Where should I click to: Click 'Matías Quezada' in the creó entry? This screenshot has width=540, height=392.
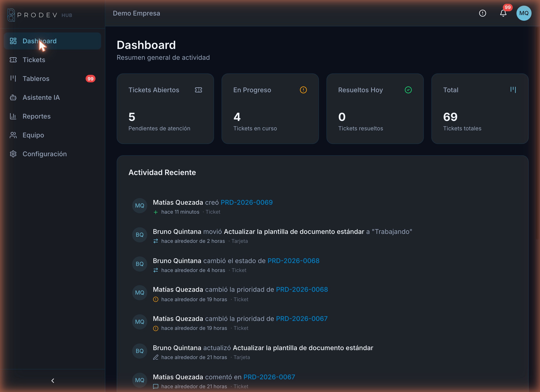178,202
